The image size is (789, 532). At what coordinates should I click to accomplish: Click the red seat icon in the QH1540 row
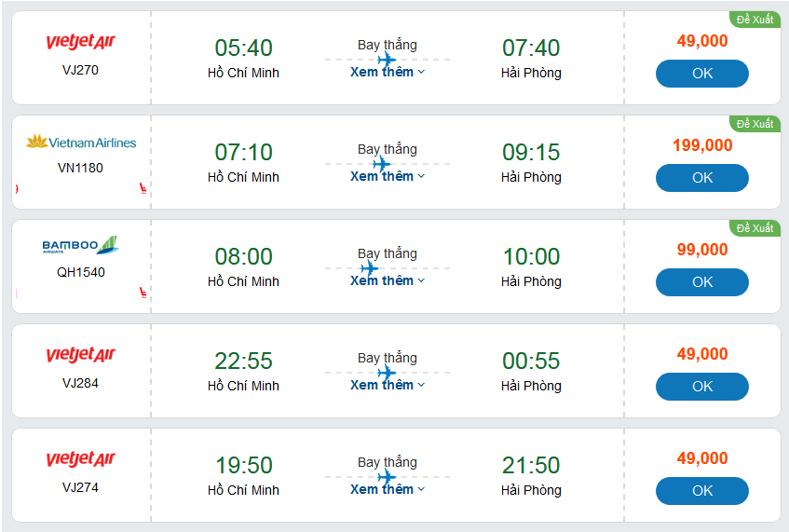pos(143,293)
